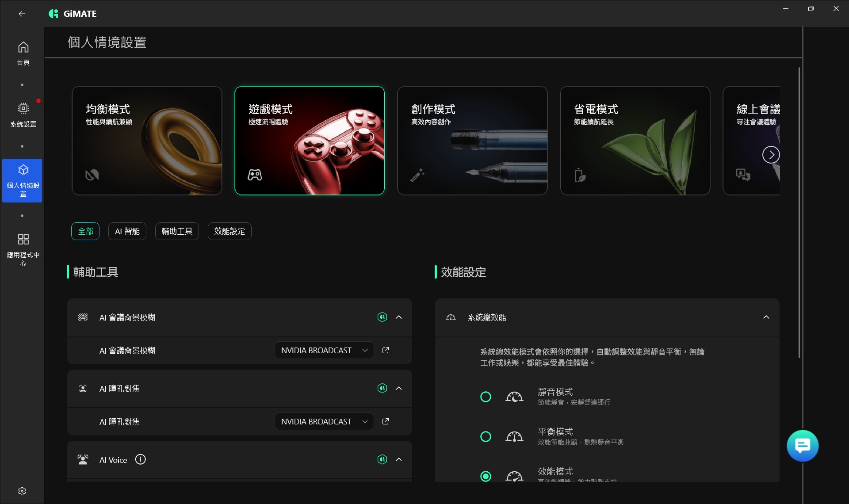Click the 靜音模式 gauge icon

coord(514,397)
